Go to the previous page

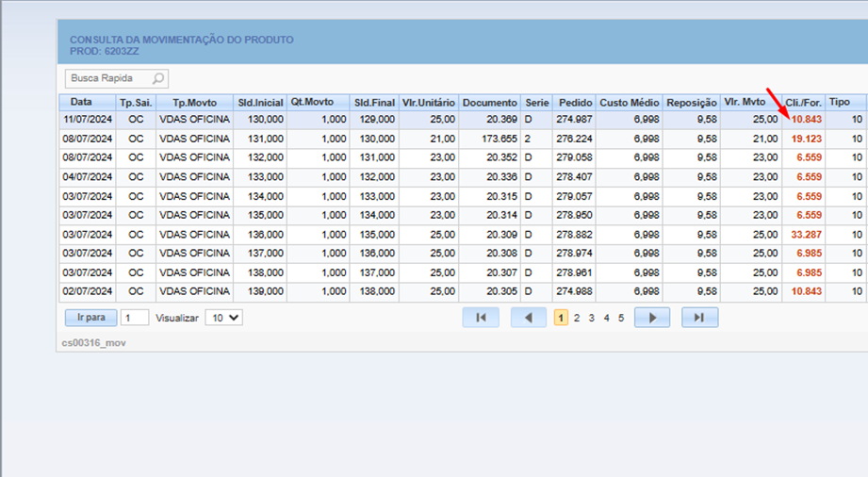point(528,318)
